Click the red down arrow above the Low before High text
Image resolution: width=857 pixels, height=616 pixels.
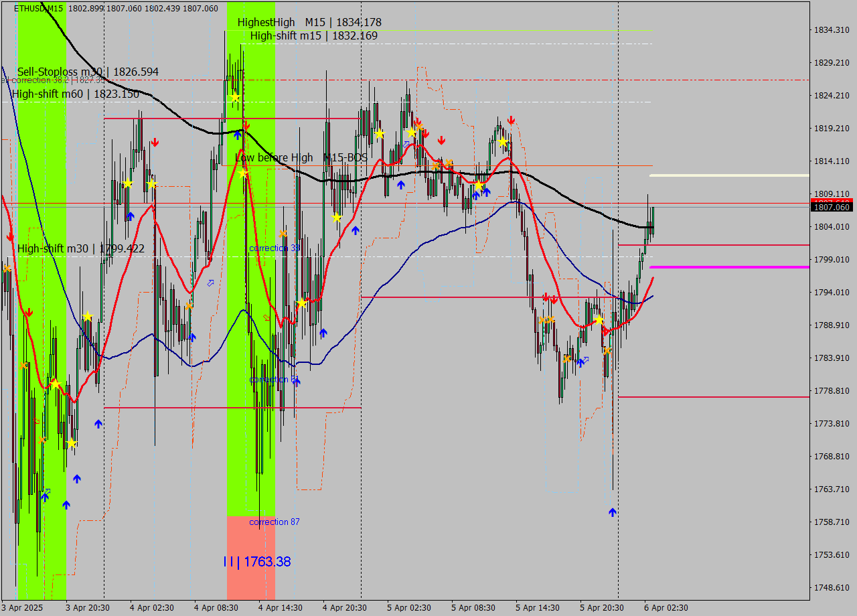point(247,125)
